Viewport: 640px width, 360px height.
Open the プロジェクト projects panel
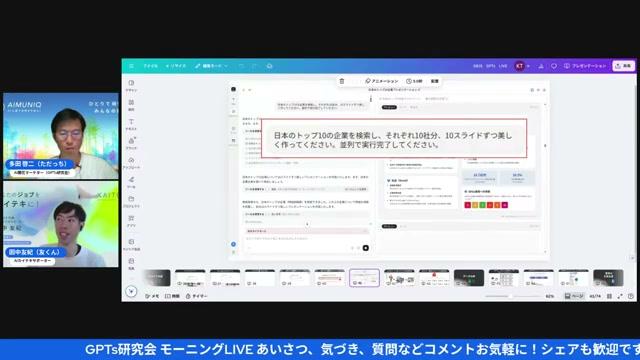point(131,202)
